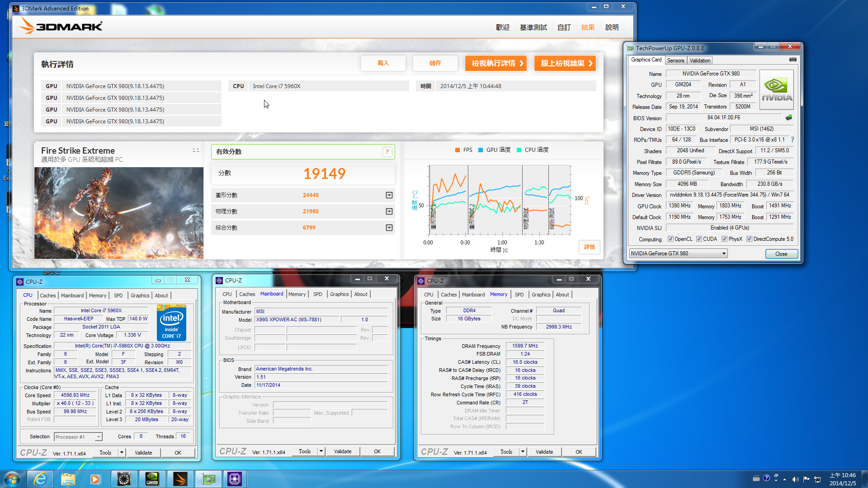Open the 歡迎 tab in 3DMark
This screenshot has height=488, width=868.
502,28
